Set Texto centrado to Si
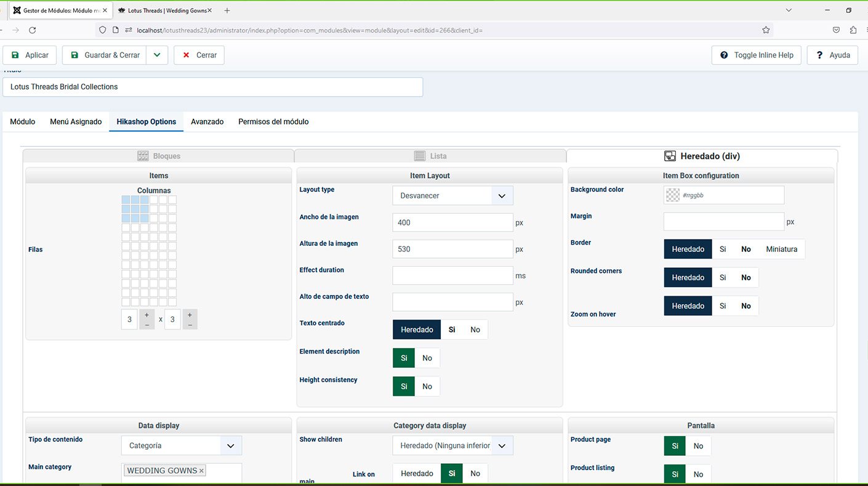Viewport: 868px width, 486px height. pyautogui.click(x=452, y=330)
